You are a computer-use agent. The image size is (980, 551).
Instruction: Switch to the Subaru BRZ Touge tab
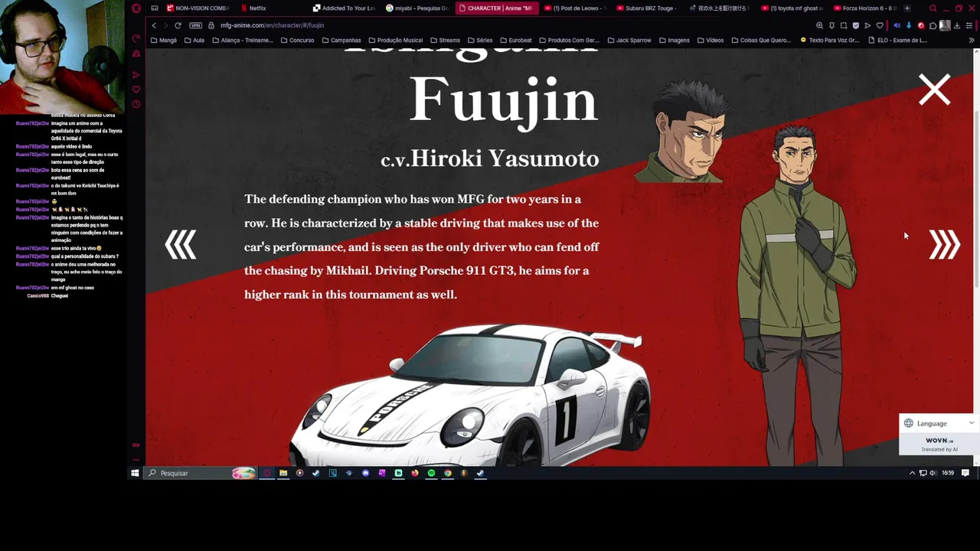click(x=646, y=8)
